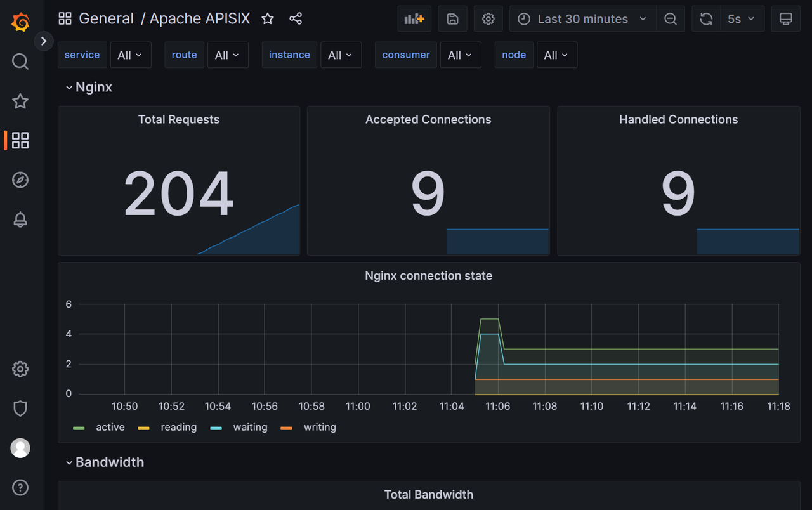Open the Handled Connections panel title menu
812x510 pixels.
pos(678,119)
